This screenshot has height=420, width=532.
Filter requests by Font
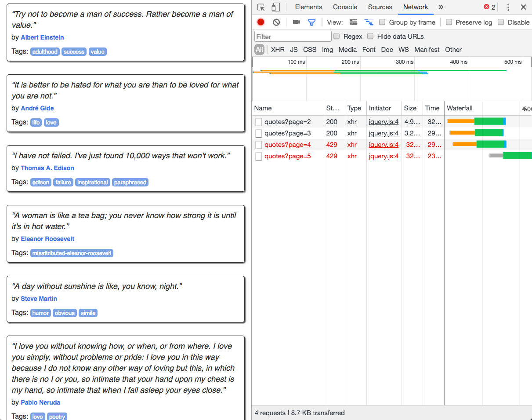369,50
